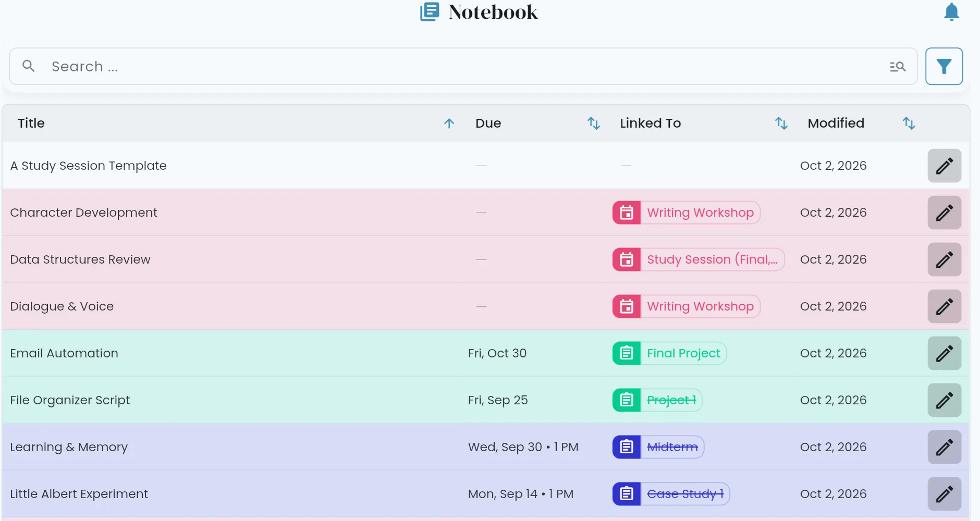Click the Title column header
Screen dimensions: 980x521
[31, 123]
